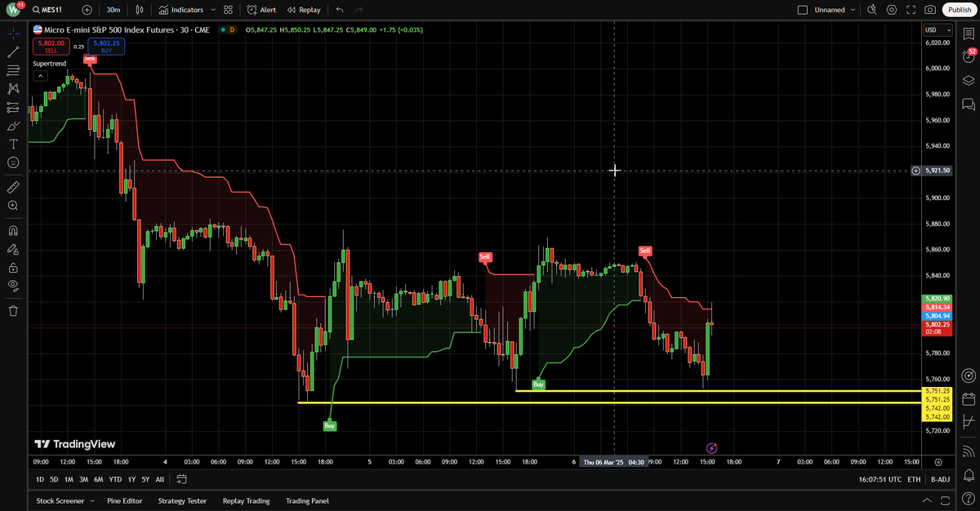Collapse the Supertrend indicator controls
Viewport: 980px width, 511px height.
point(40,75)
